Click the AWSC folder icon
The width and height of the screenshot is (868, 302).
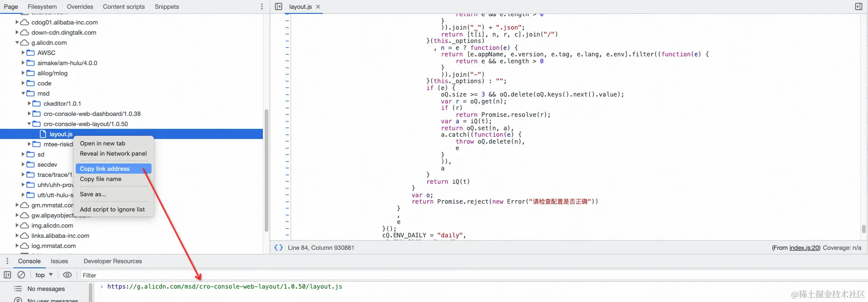(30, 53)
